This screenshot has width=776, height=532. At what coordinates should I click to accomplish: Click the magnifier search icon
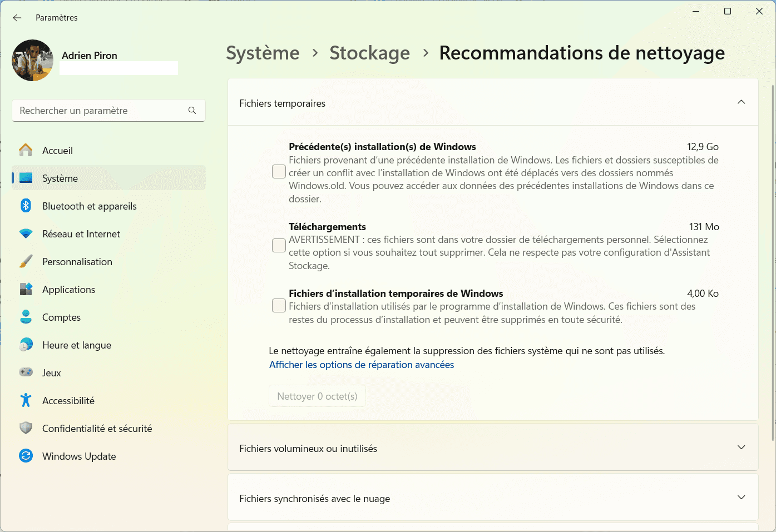192,111
